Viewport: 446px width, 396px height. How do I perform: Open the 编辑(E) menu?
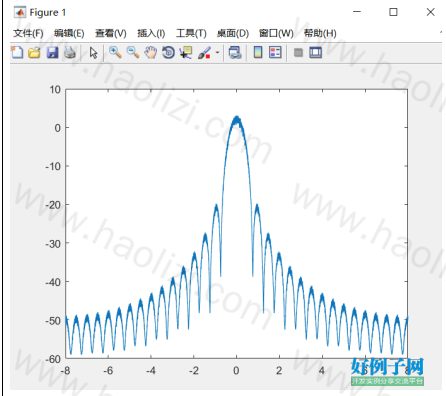pyautogui.click(x=69, y=33)
